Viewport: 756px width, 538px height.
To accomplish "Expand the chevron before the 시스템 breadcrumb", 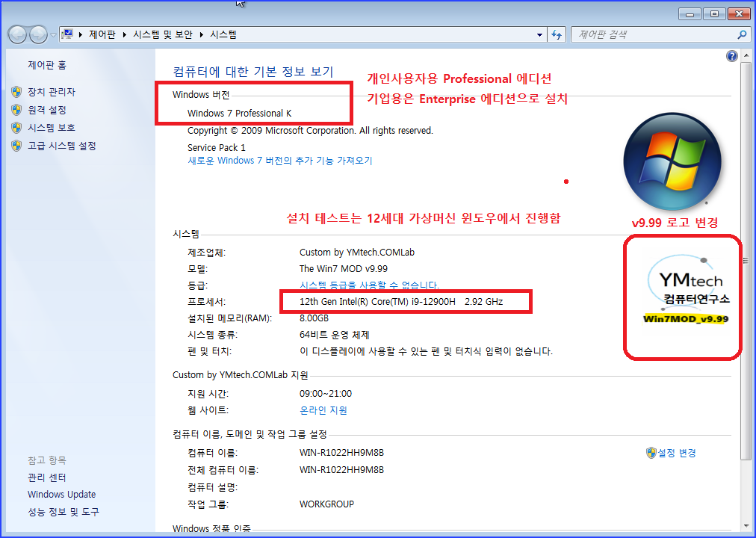I will 201,34.
